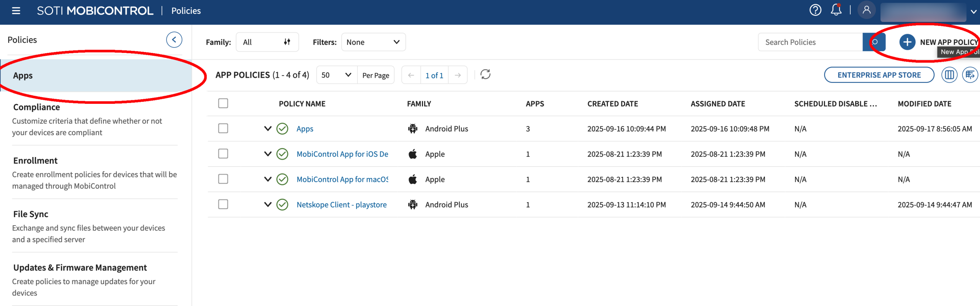Tick checkbox for Netskope Client policy

coord(223,204)
